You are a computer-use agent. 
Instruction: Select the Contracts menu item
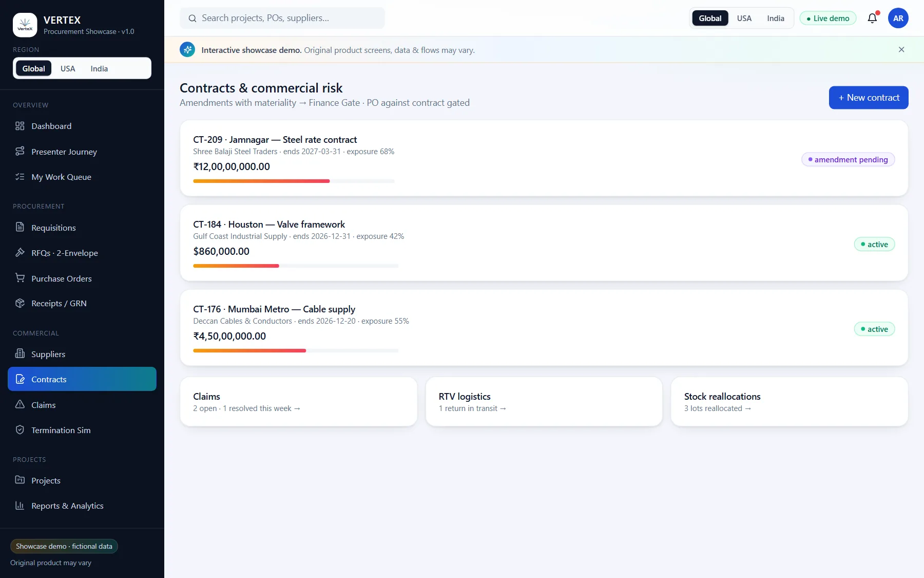tap(82, 379)
